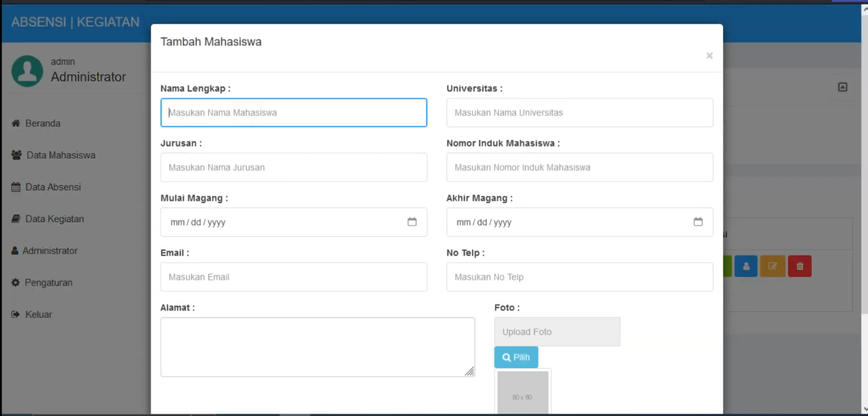Click the Data Mahasiswa group icon

16,155
